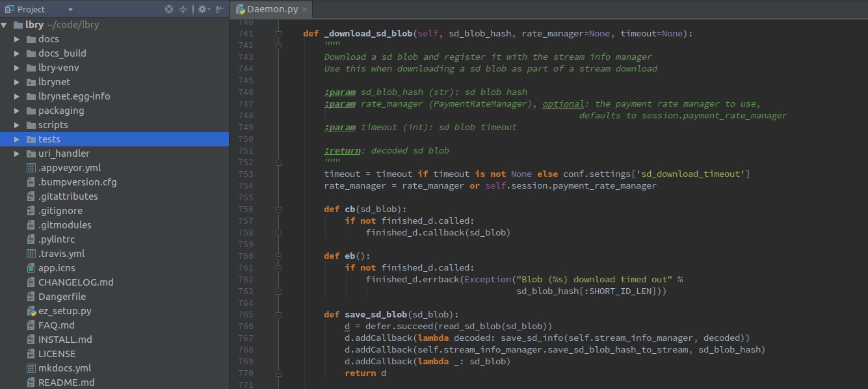Viewport: 868px width, 389px height.
Task: Expand the docs folder
Action: pos(17,39)
